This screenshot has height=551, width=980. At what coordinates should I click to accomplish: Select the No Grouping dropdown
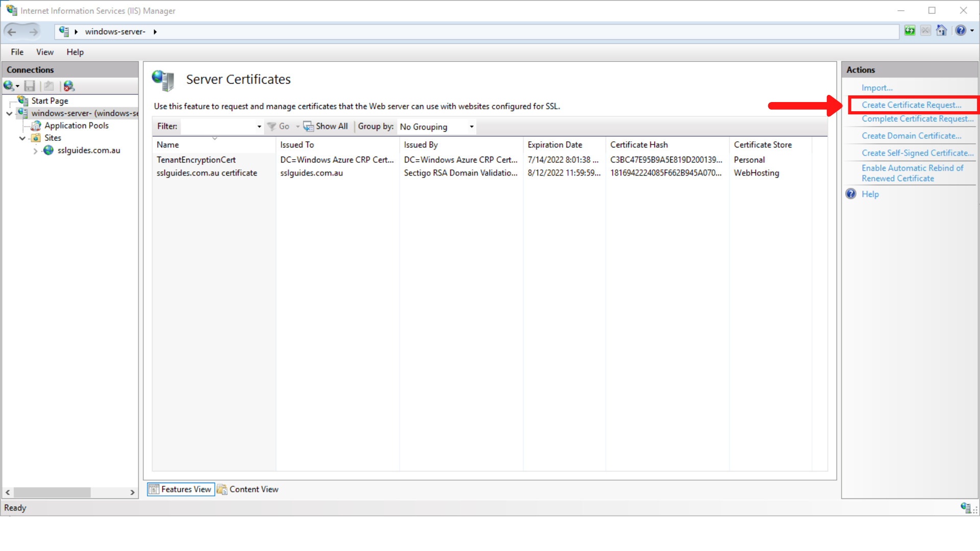[x=435, y=127]
